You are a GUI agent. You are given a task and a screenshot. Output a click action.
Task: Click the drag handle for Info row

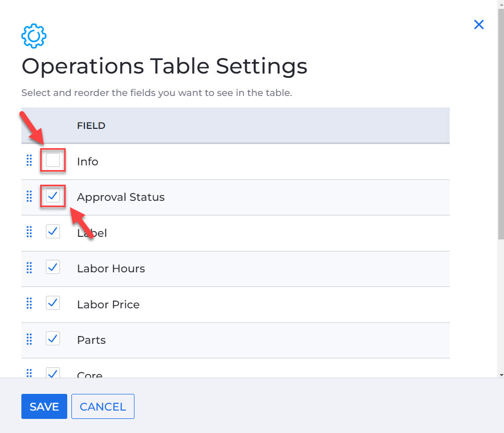pos(29,161)
